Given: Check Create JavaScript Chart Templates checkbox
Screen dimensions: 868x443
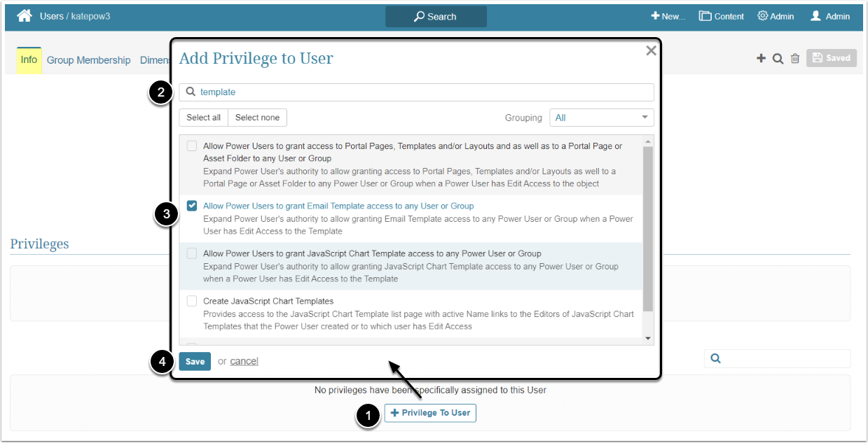Looking at the screenshot, I should coord(192,301).
